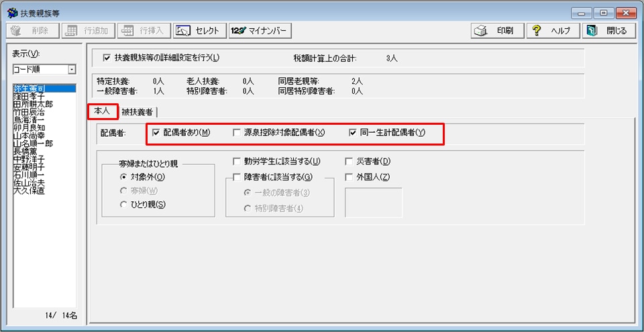This screenshot has height=332, width=644.
Task: Enable the 外国人 checkbox
Action: [x=350, y=177]
